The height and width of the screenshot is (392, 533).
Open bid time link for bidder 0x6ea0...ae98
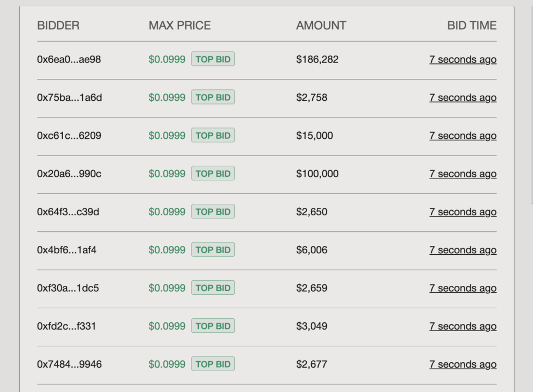(462, 60)
